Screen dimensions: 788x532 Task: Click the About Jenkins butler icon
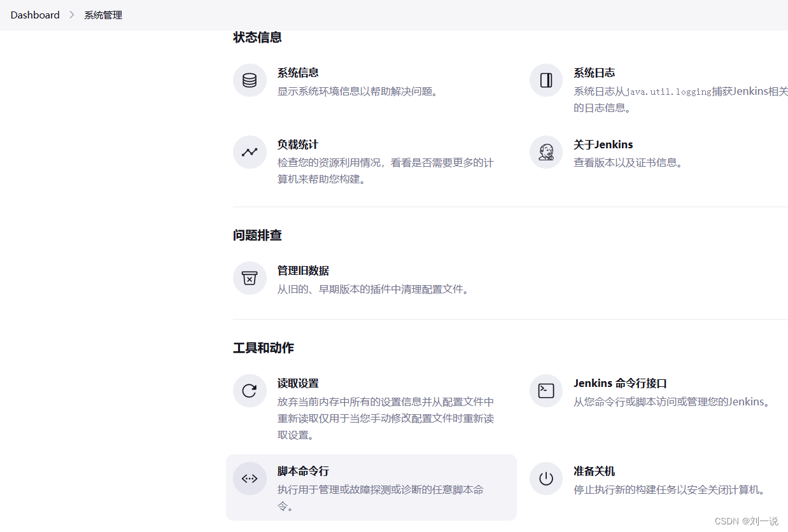546,152
